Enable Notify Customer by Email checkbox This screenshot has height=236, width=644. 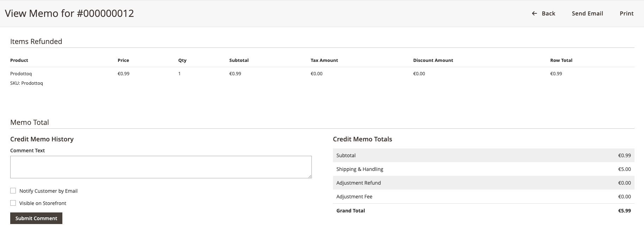coord(13,191)
